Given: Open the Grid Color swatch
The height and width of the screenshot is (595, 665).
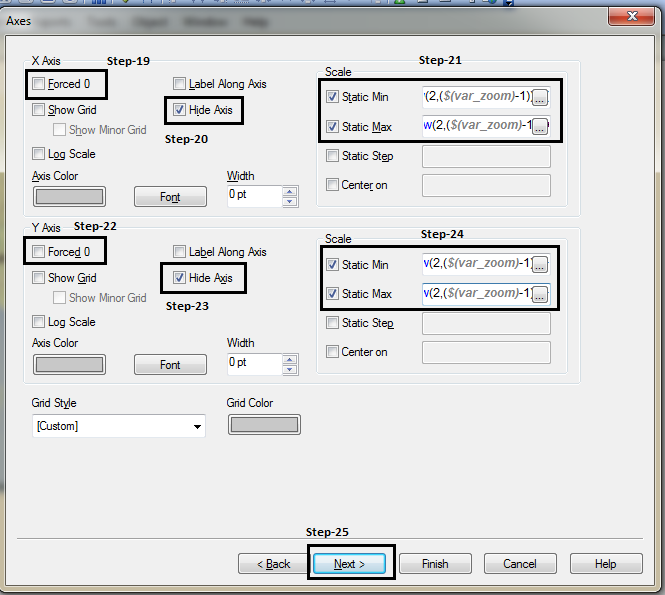Looking at the screenshot, I should click(264, 425).
